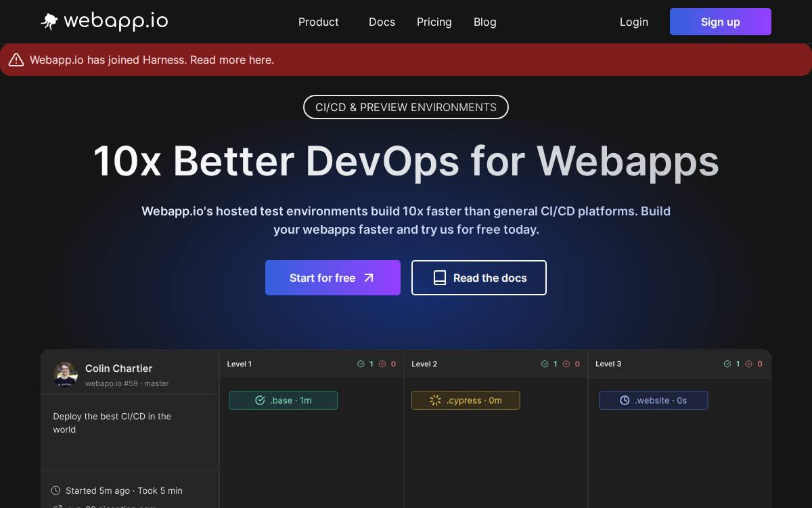Open the Product menu
Viewport: 812px width, 508px height.
point(319,22)
